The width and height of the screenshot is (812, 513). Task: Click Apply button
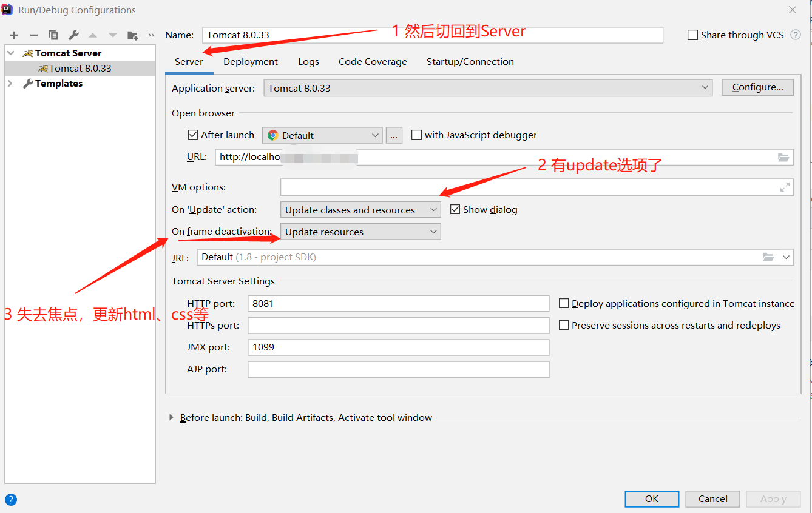(773, 499)
